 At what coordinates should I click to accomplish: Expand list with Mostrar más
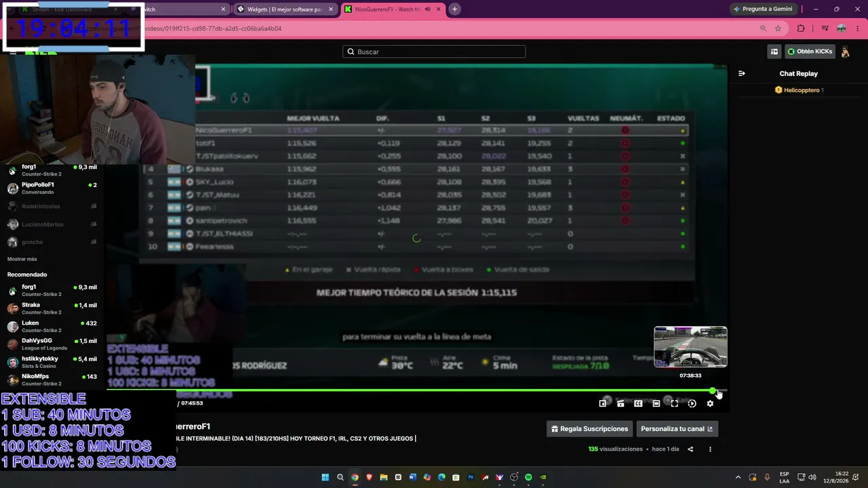tap(22, 259)
